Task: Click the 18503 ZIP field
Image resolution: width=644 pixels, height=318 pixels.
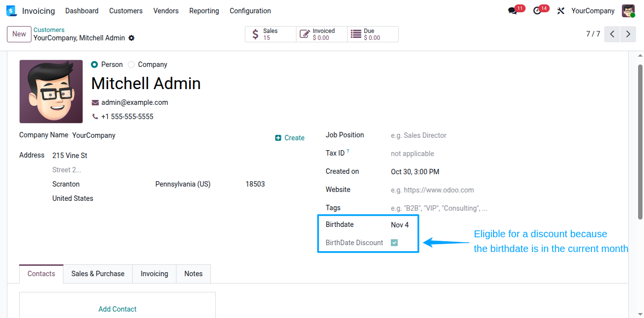Action: click(255, 184)
